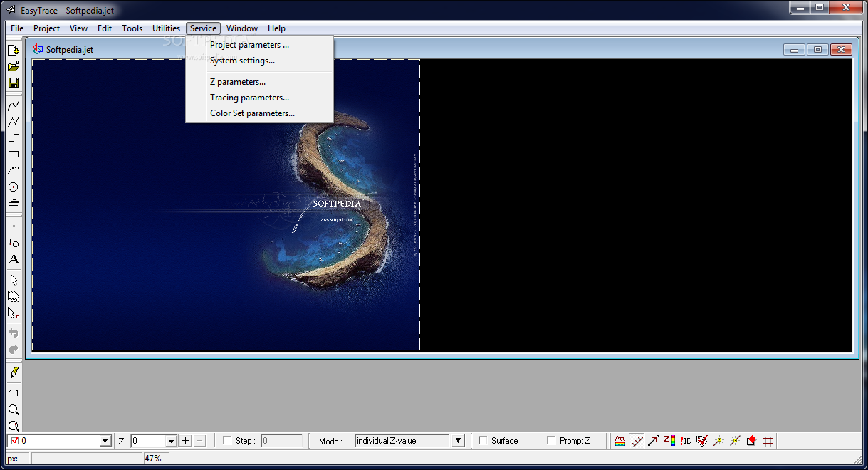The width and height of the screenshot is (868, 470).
Task: Increase Z with the plus button
Action: pos(185,441)
